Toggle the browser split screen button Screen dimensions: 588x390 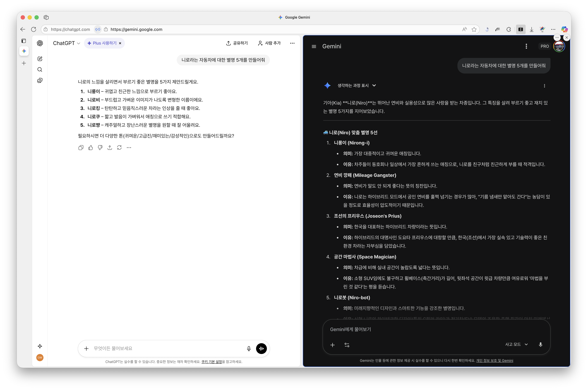[x=520, y=29]
